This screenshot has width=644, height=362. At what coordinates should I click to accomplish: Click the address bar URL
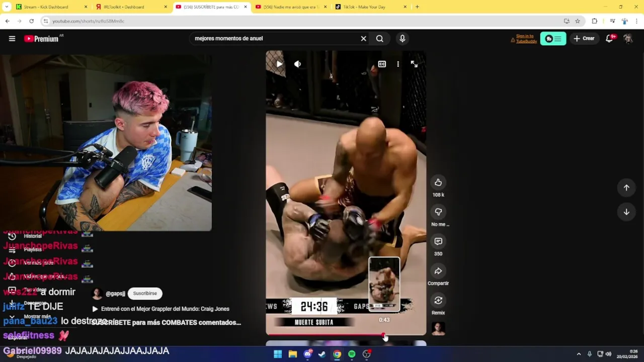click(88, 21)
